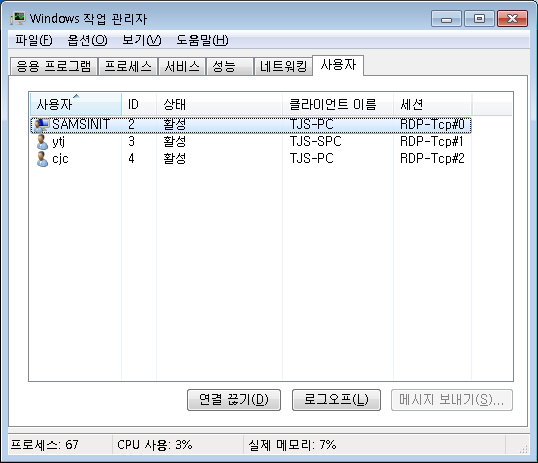Image resolution: width=538 pixels, height=463 pixels.
Task: Sort by the ID column header
Action: click(x=139, y=104)
